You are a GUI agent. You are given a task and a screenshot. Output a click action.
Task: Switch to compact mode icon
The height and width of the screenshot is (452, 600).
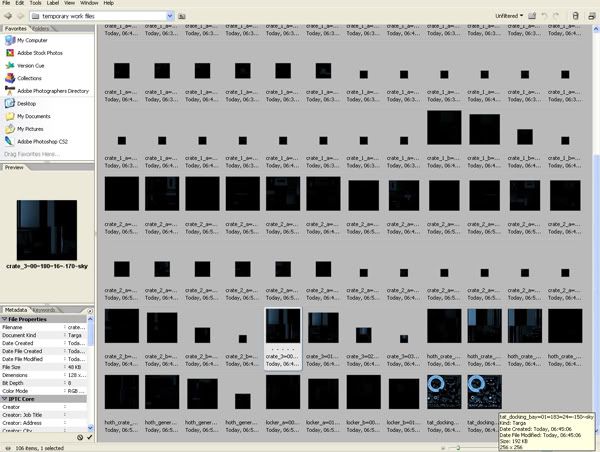click(592, 16)
